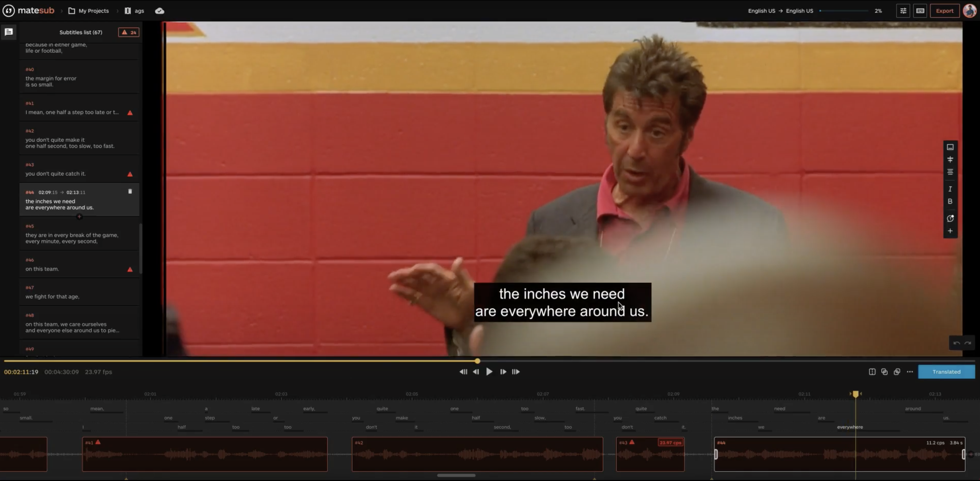Open the subtitle alignment tool

[x=950, y=171]
